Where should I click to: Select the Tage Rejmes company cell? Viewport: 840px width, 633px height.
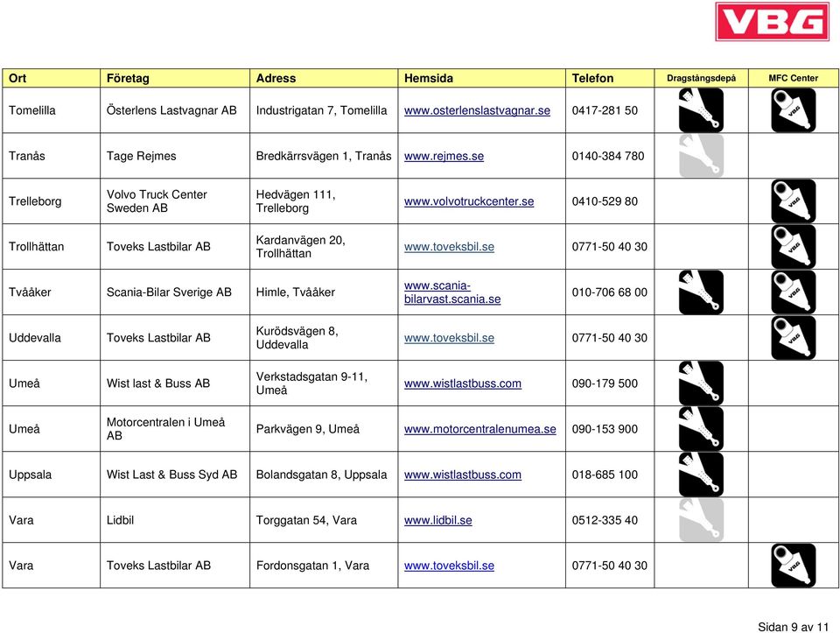click(175, 156)
